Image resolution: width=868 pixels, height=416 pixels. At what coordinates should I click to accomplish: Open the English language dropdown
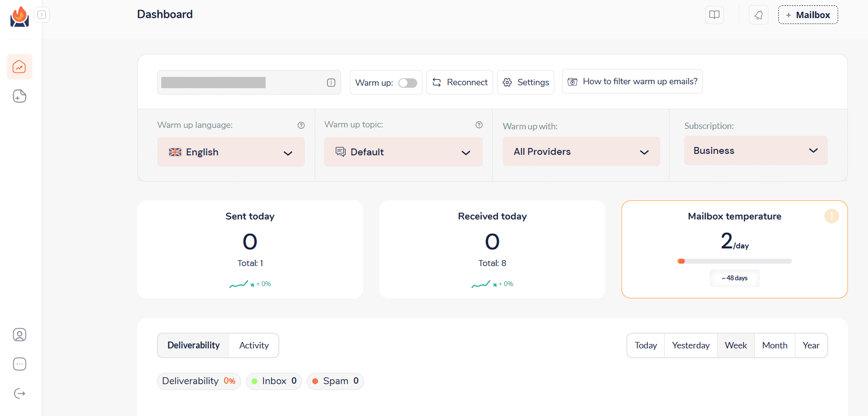click(231, 152)
